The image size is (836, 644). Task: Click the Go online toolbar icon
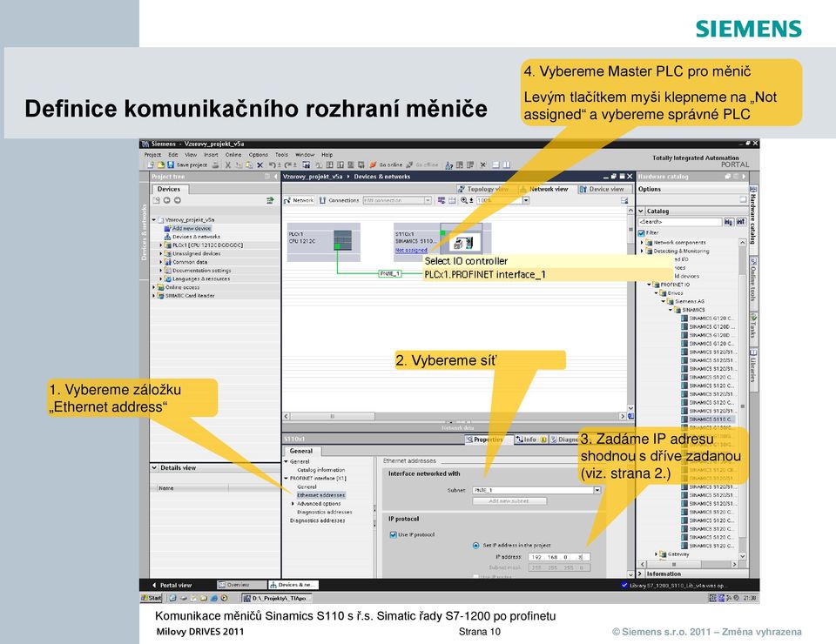(373, 165)
